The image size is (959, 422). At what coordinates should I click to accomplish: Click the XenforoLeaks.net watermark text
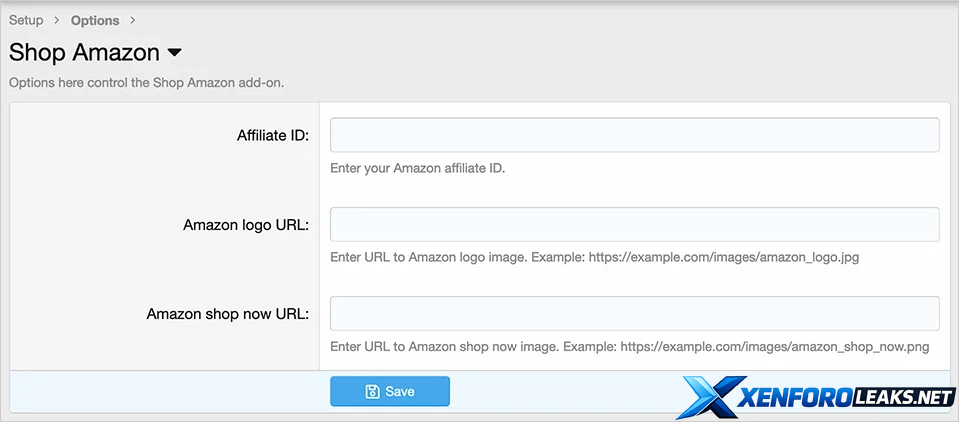pyautogui.click(x=845, y=398)
